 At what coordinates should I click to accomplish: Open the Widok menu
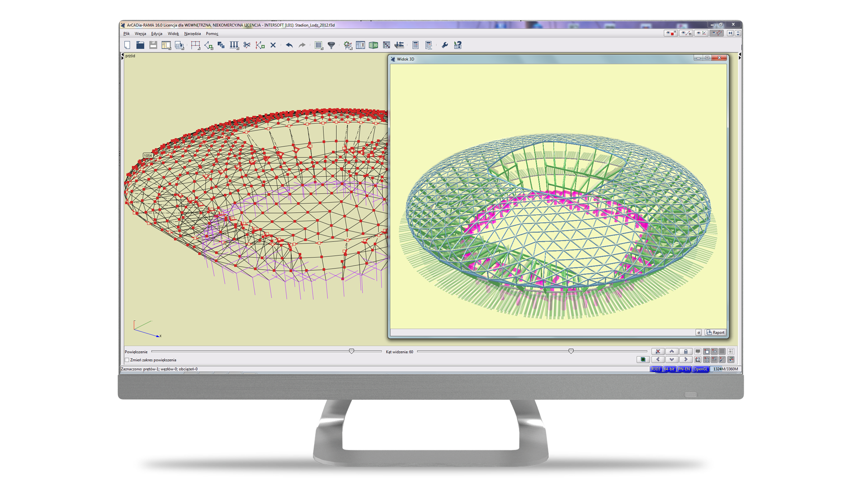pyautogui.click(x=173, y=34)
